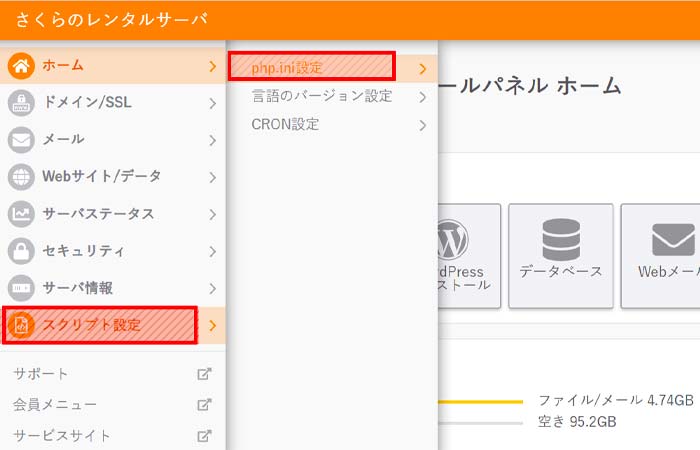Click the ファイル/メール 4.74GB text
The width and height of the screenshot is (700, 450).
click(616, 400)
